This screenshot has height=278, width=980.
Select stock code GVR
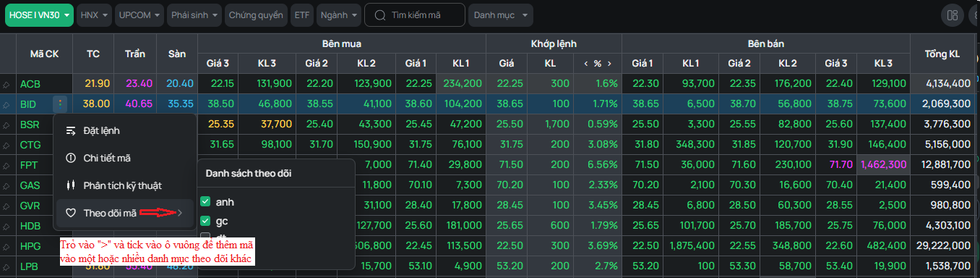tap(30, 206)
